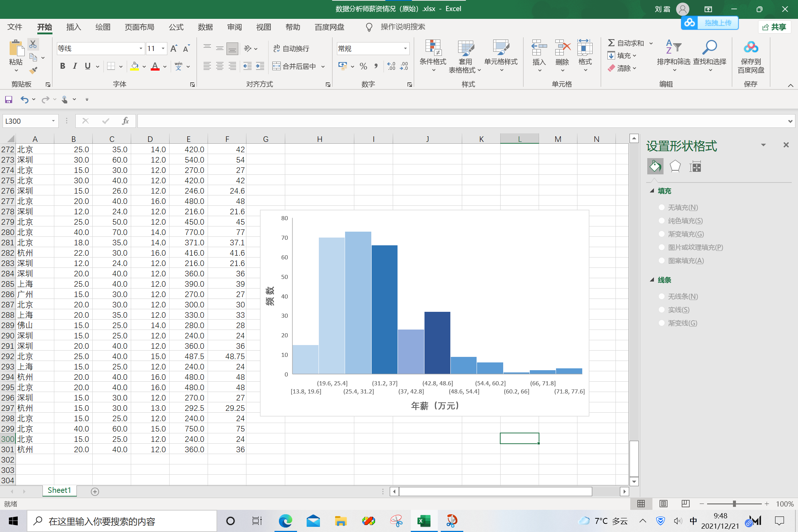Click the Conditional Formatting icon
Screen dimensions: 798x532
click(433, 48)
